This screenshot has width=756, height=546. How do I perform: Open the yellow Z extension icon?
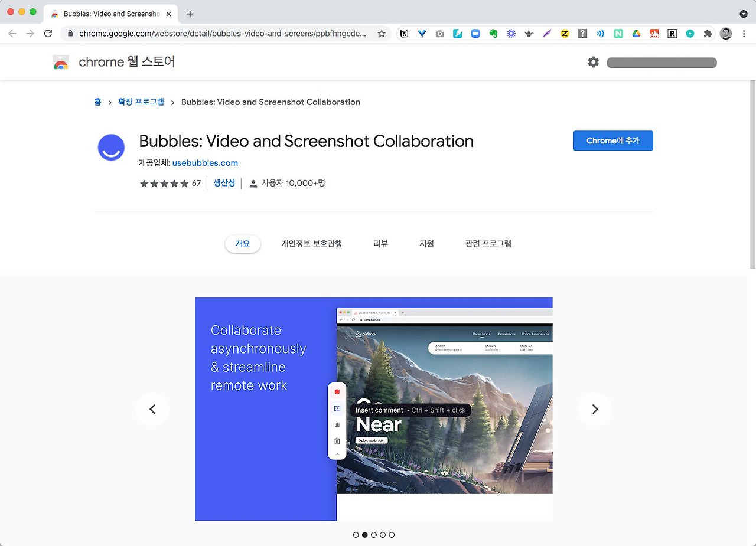pos(565,34)
